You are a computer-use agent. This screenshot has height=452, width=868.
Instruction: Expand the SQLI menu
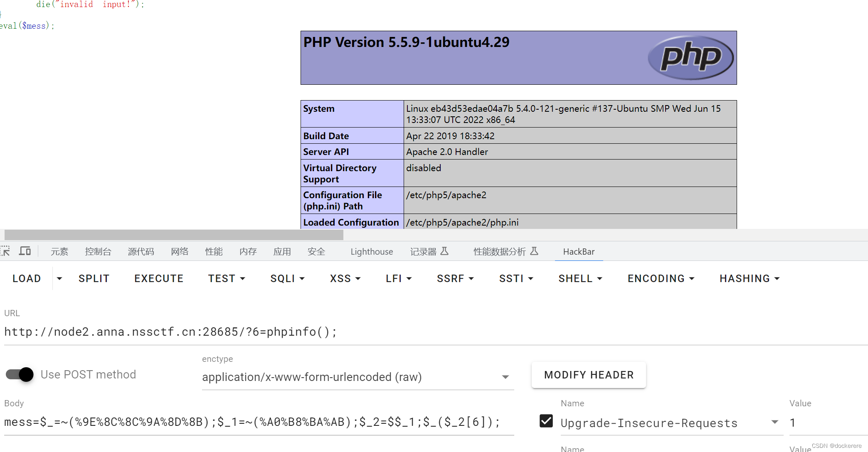coord(287,278)
